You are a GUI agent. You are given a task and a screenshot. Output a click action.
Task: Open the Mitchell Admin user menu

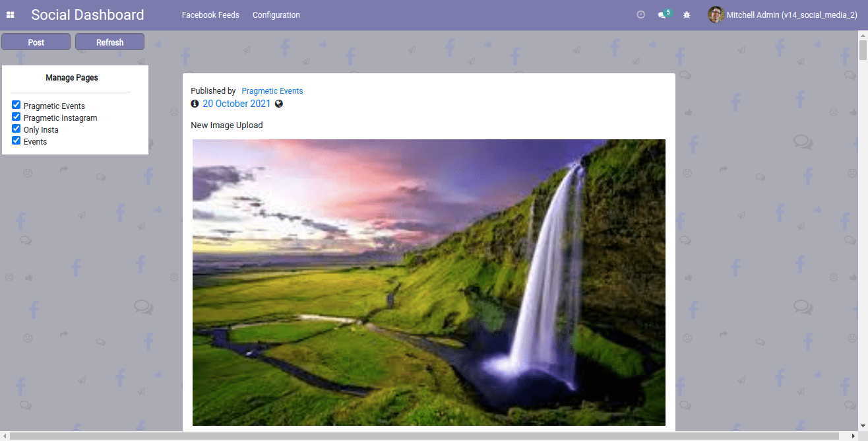[782, 15]
